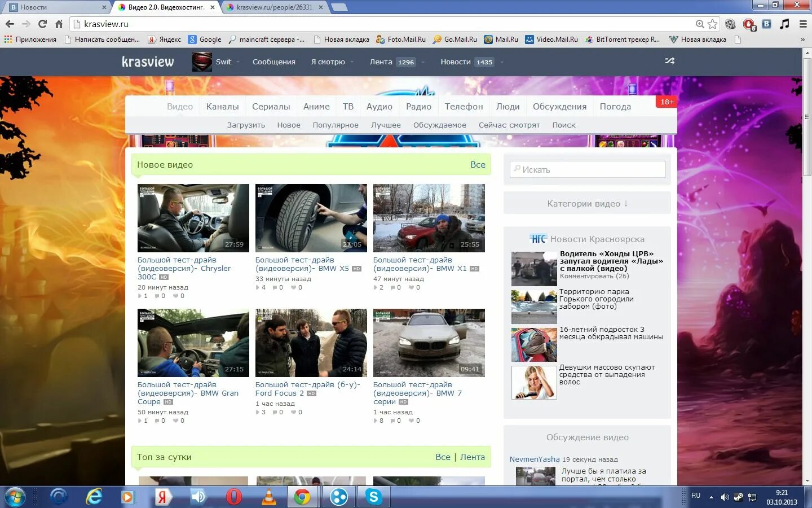Image resolution: width=812 pixels, height=508 pixels.
Task: Open zoom magnifier icon in address bar
Action: click(700, 24)
